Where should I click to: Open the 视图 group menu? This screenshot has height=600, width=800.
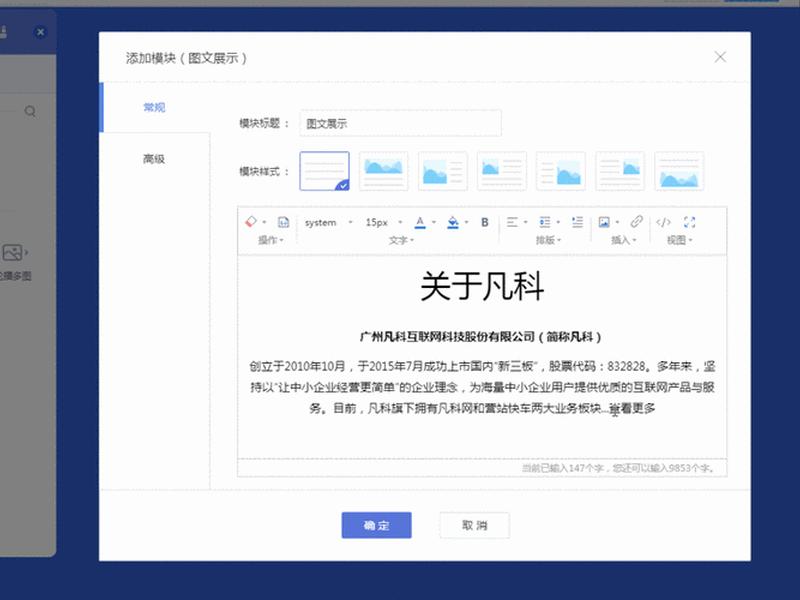pos(680,240)
